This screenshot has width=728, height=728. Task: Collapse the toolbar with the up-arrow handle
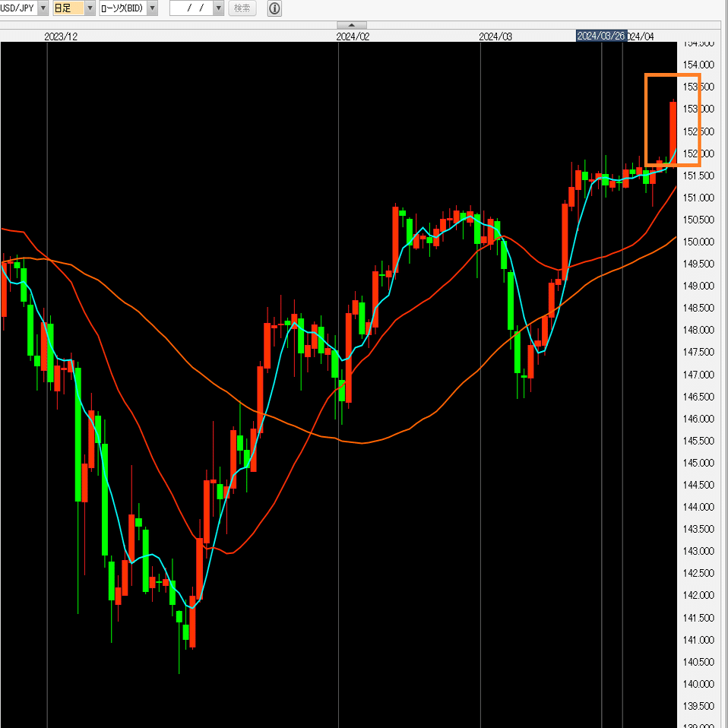point(352,25)
